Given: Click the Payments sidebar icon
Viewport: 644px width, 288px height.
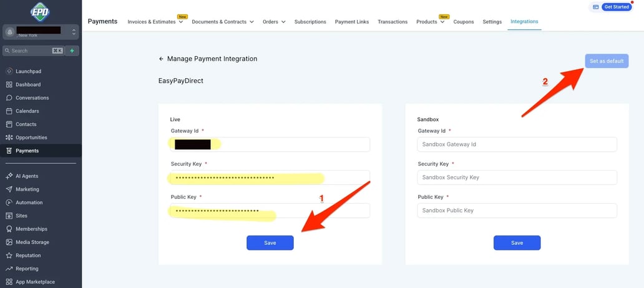Looking at the screenshot, I should [x=9, y=151].
